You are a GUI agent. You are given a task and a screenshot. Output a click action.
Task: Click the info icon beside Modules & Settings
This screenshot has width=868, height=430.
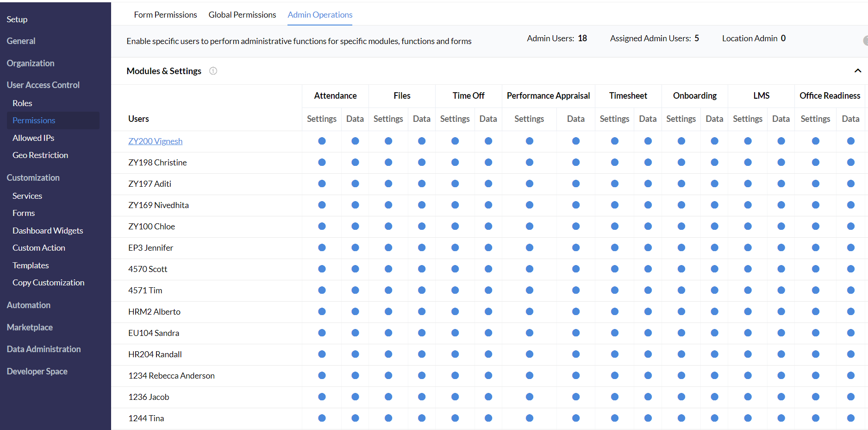(213, 71)
